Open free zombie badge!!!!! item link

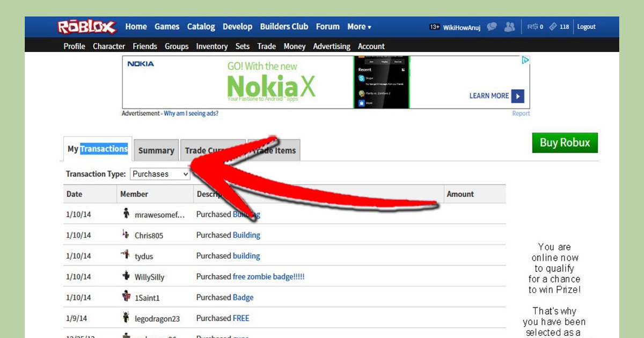click(x=269, y=277)
